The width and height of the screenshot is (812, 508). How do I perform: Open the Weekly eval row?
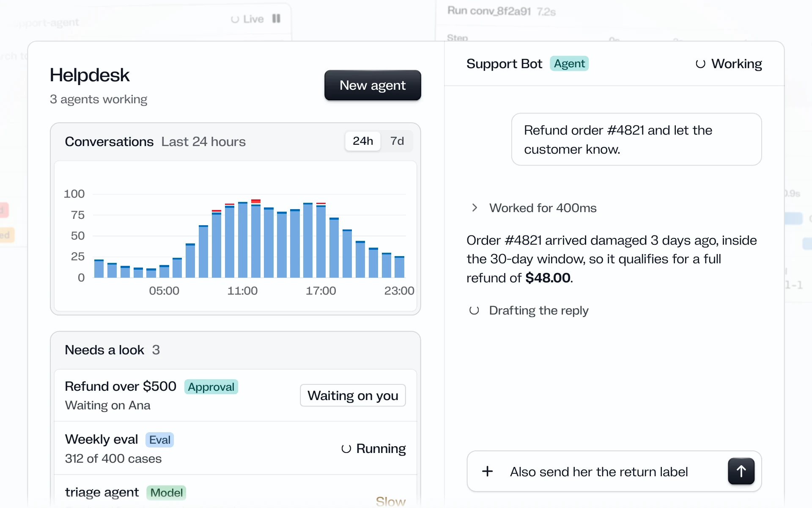click(x=236, y=448)
